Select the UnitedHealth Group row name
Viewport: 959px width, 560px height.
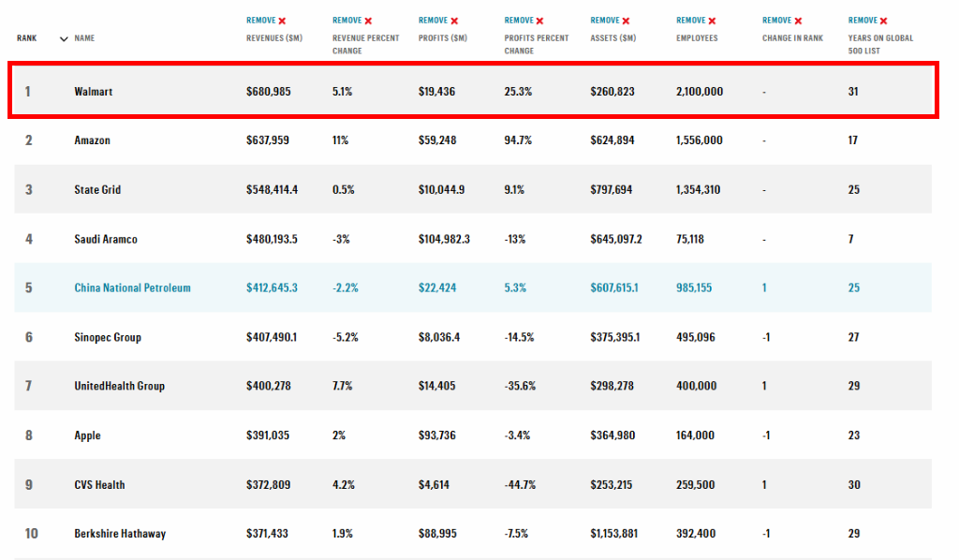pyautogui.click(x=119, y=386)
